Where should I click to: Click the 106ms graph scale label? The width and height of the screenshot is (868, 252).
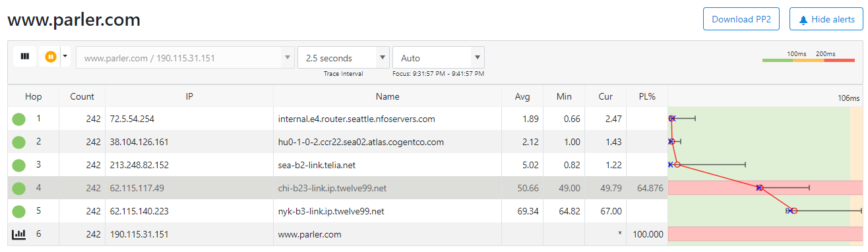(849, 98)
